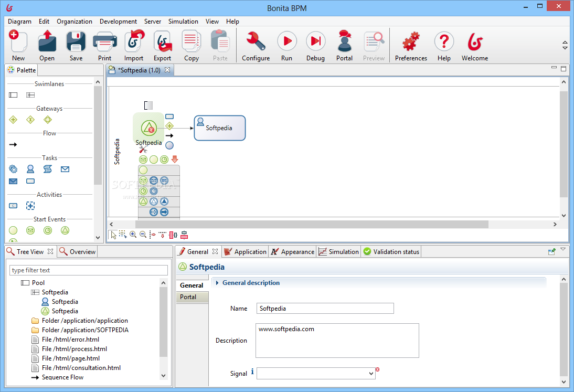Click the canvas horizontal scrollbar thumb
574x392 pixels.
312,224
